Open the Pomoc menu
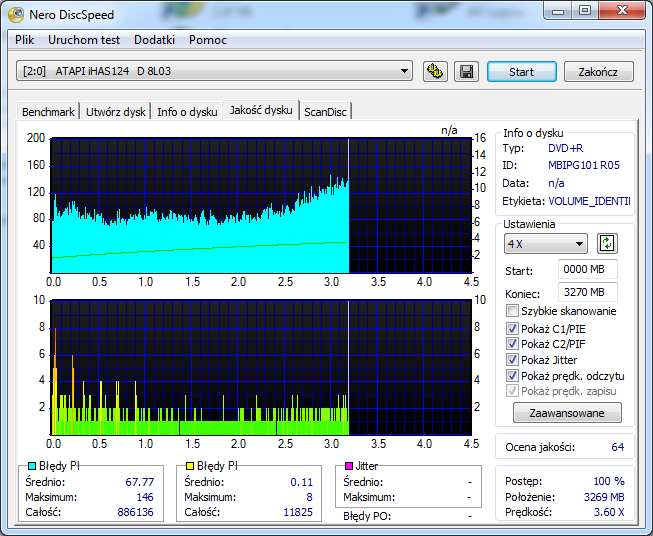 (208, 40)
